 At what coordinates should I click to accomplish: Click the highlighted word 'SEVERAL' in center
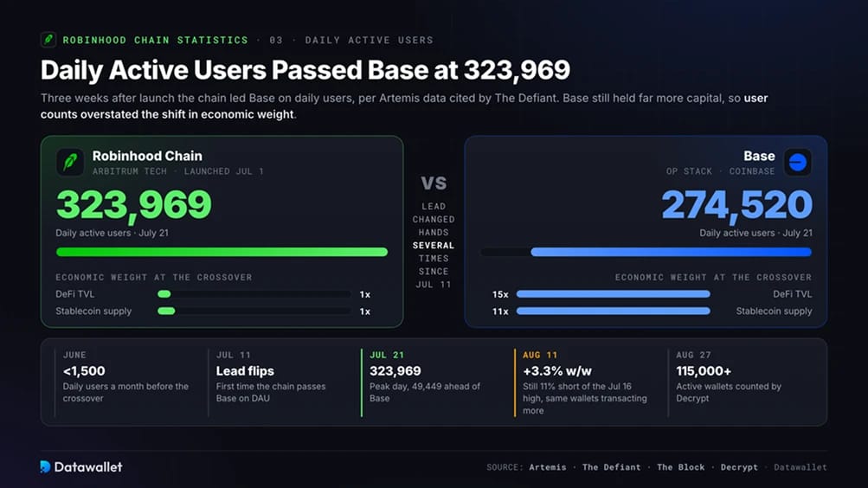(x=434, y=245)
